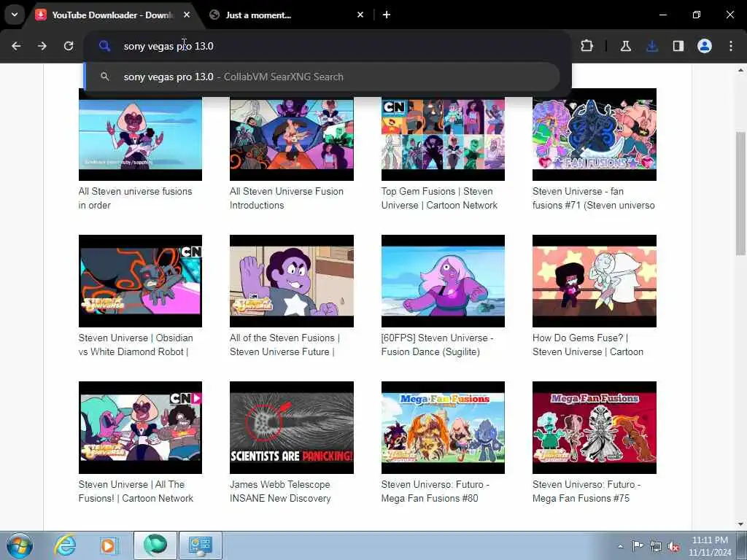Open the control panel taskbar window
Screen dimensions: 747x560
200,545
